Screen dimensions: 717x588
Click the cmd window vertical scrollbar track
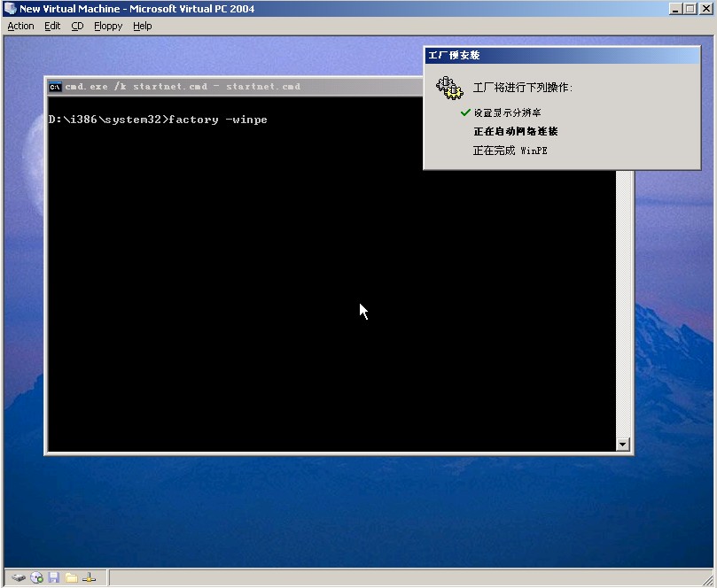click(622, 305)
